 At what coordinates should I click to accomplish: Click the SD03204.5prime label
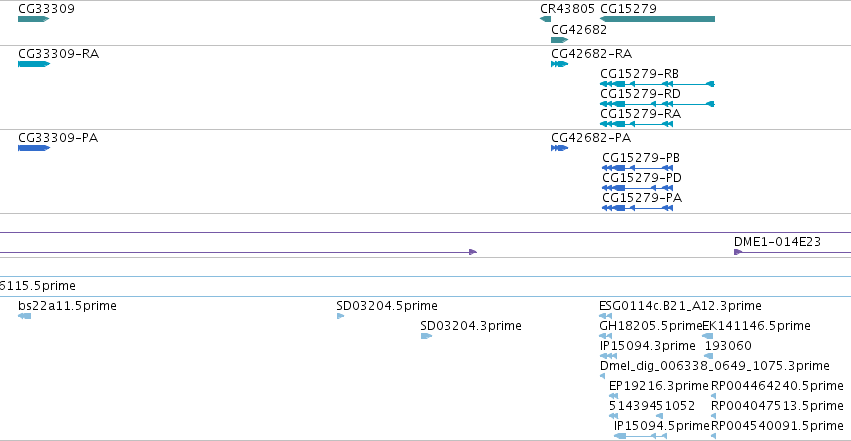point(387,306)
